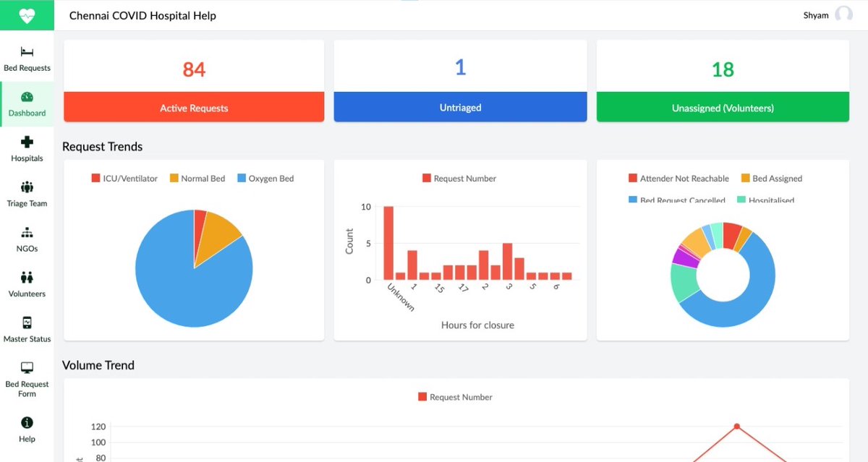Click Hospitals menu label
The image size is (868, 462).
point(27,158)
